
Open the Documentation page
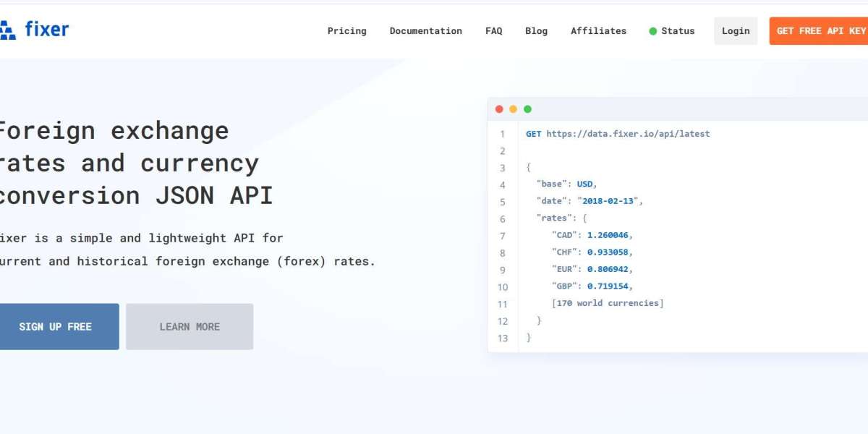pyautogui.click(x=426, y=31)
